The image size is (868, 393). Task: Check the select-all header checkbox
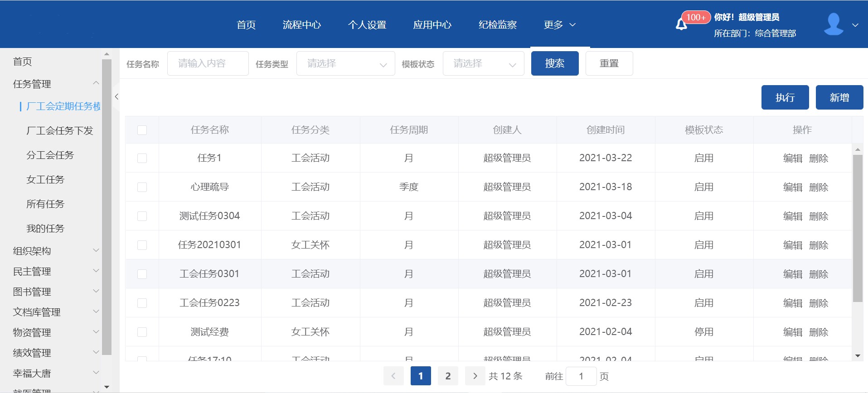point(142,130)
